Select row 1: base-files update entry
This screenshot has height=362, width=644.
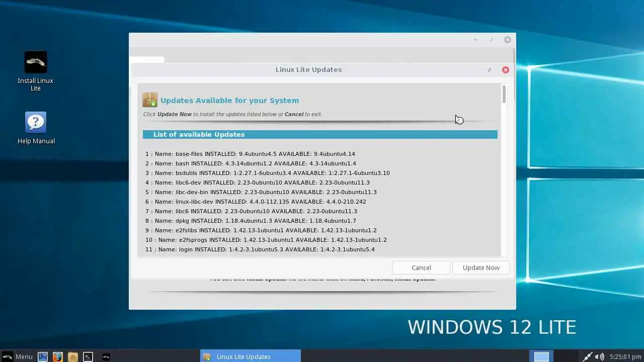[250, 154]
